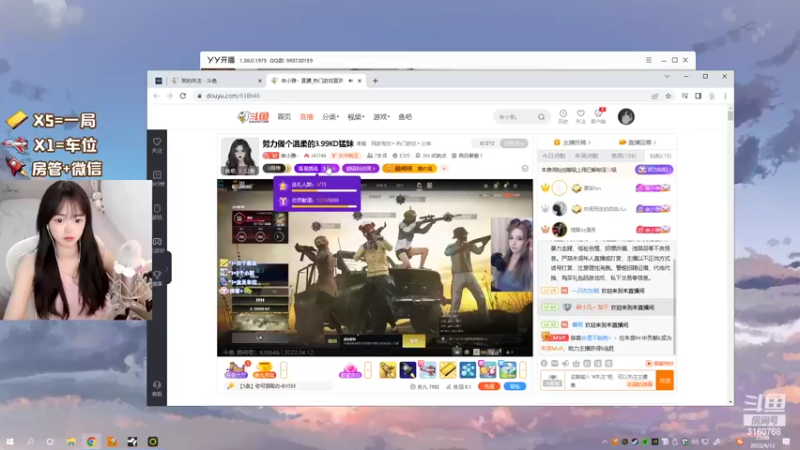
Task: Expand the left sidebar arrow handle
Action: click(167, 267)
